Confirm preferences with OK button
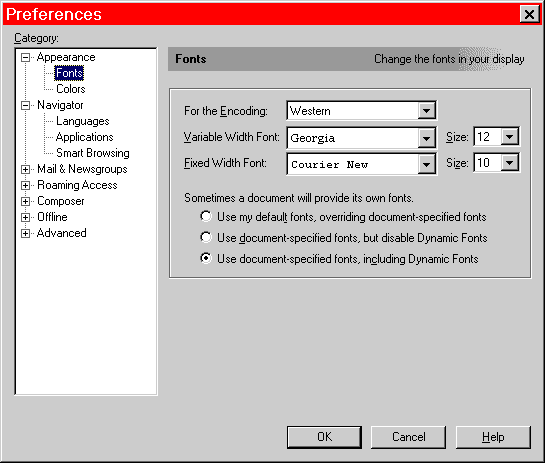This screenshot has height=463, width=545. coord(324,437)
